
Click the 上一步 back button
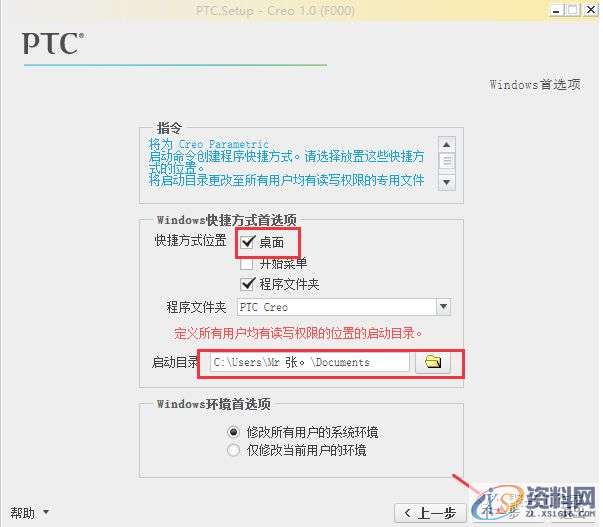430,513
